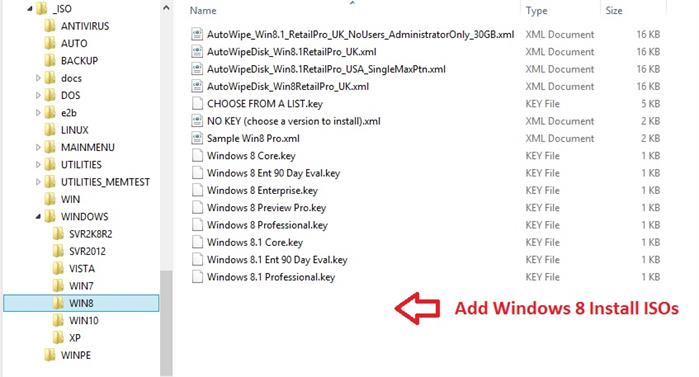Collapse the WINDOWS folder
The image size is (699, 377).
tap(38, 217)
